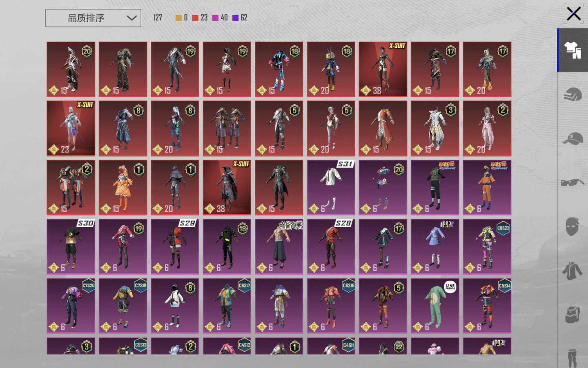588x368 pixels.
Task: Select the outfit set category icon
Action: pyautogui.click(x=573, y=50)
